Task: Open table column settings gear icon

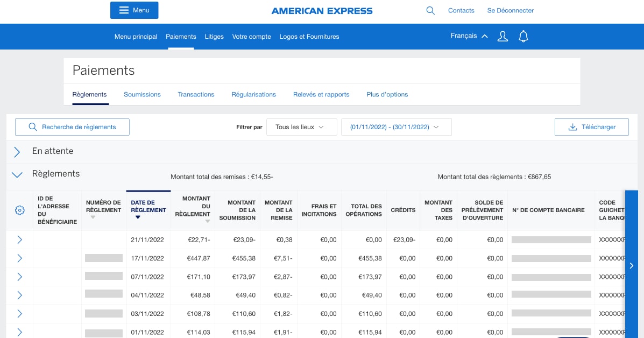Action: (20, 210)
